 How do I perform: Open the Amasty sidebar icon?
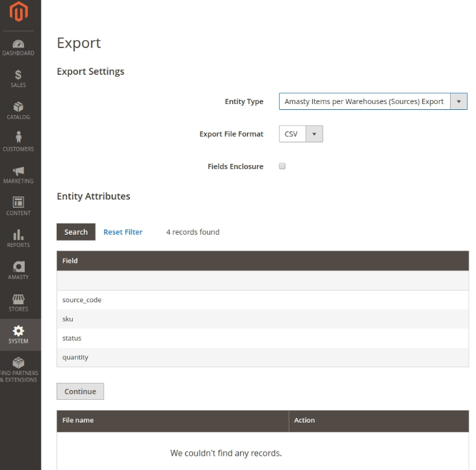19,268
